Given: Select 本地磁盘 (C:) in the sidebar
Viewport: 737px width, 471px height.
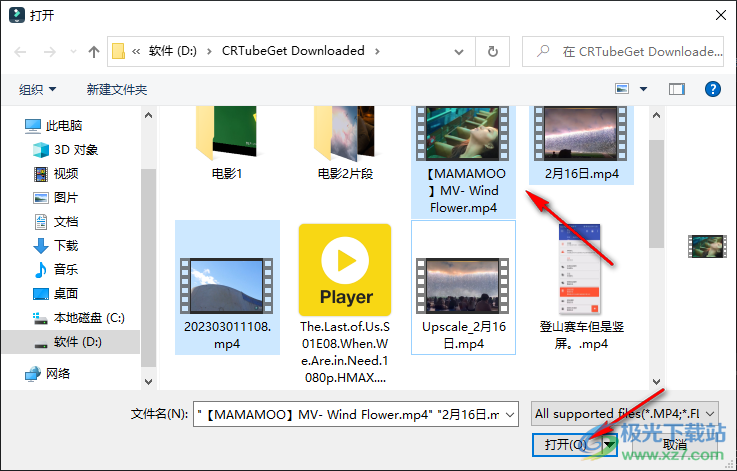Looking at the screenshot, I should pos(88,318).
